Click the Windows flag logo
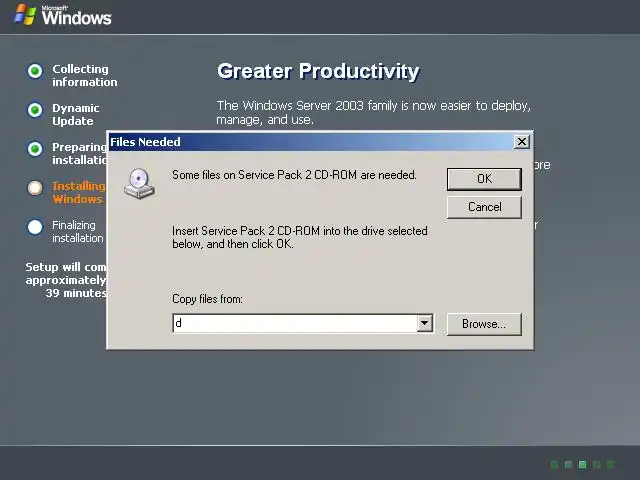The width and height of the screenshot is (640, 480). (x=25, y=16)
